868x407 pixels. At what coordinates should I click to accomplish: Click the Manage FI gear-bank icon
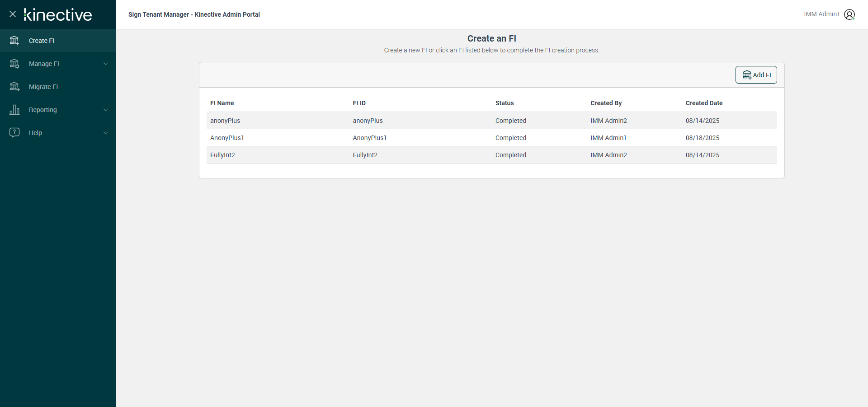pyautogui.click(x=14, y=64)
